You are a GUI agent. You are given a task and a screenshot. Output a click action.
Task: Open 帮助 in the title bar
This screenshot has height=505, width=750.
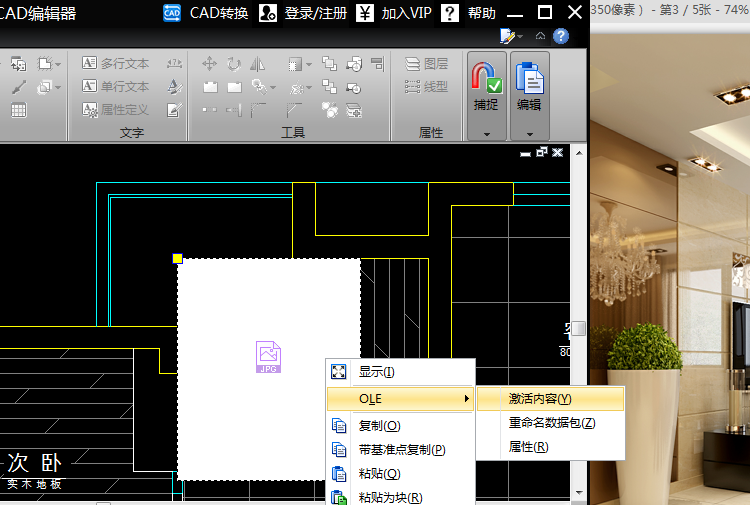point(469,13)
